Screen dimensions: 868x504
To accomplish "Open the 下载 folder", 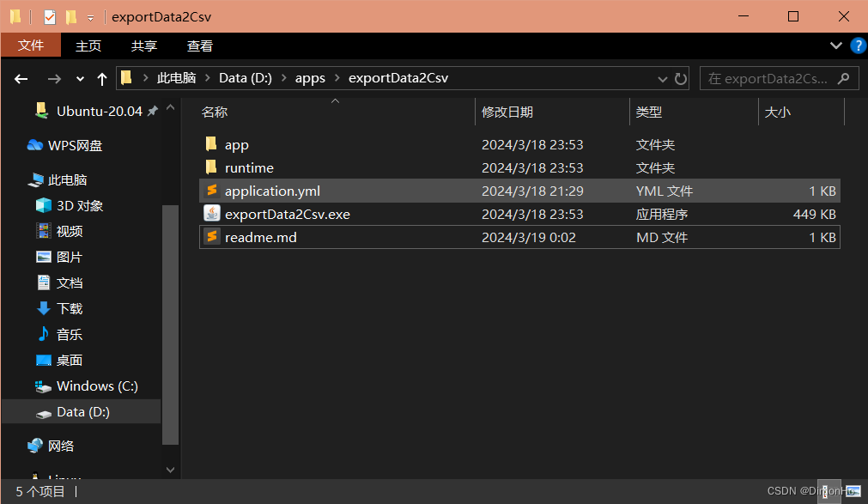I will (x=70, y=308).
